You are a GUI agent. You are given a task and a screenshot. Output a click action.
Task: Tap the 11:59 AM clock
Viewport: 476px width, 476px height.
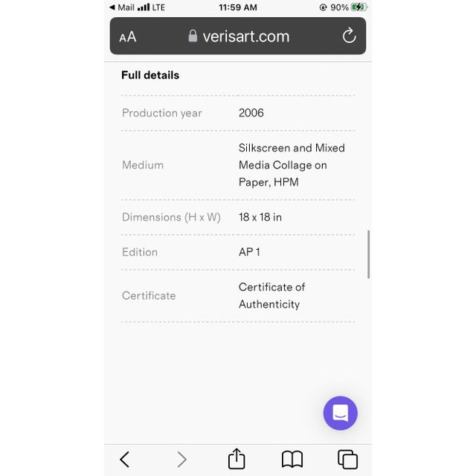coord(238,7)
